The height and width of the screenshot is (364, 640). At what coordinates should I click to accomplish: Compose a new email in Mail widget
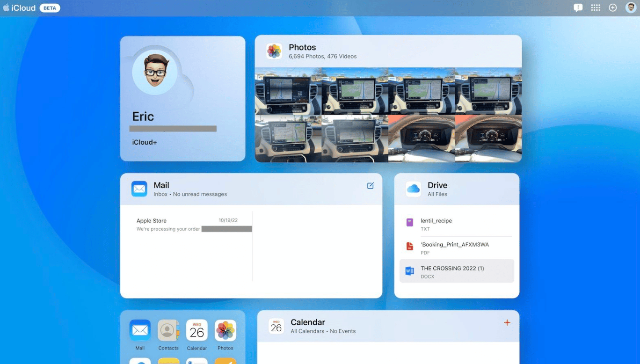(x=370, y=186)
